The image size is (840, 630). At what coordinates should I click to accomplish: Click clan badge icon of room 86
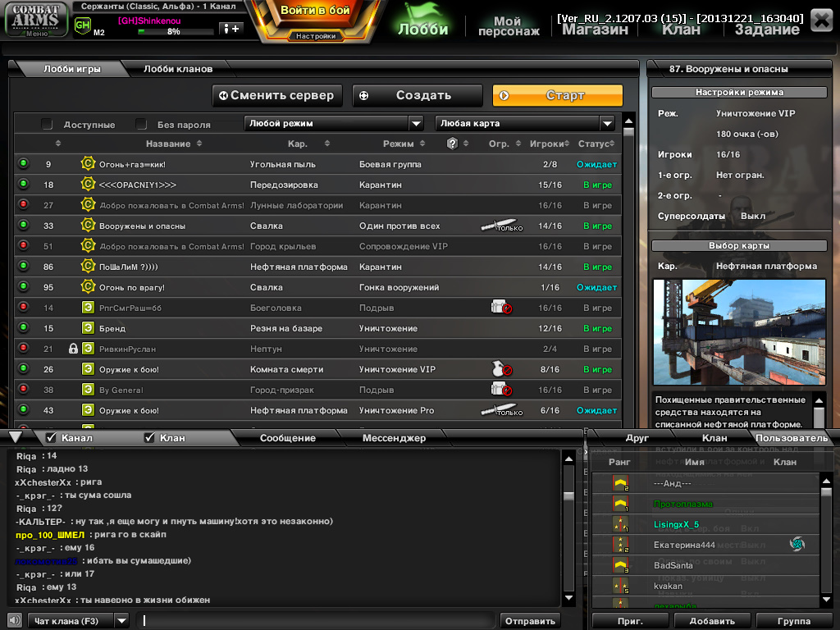click(88, 267)
